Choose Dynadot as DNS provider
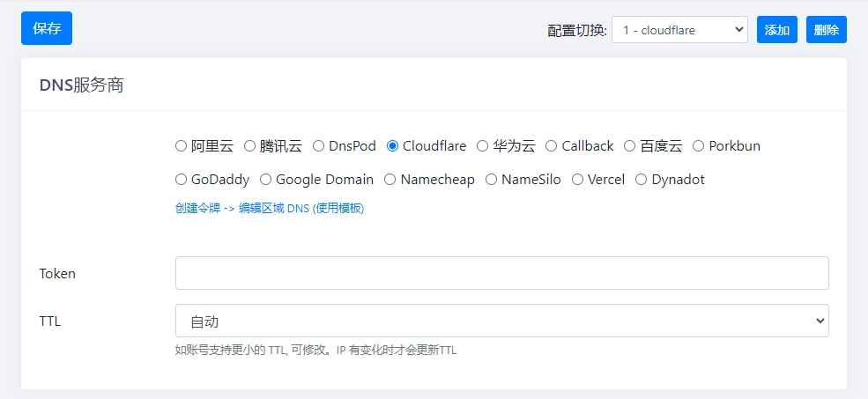This screenshot has width=868, height=399. [x=642, y=180]
